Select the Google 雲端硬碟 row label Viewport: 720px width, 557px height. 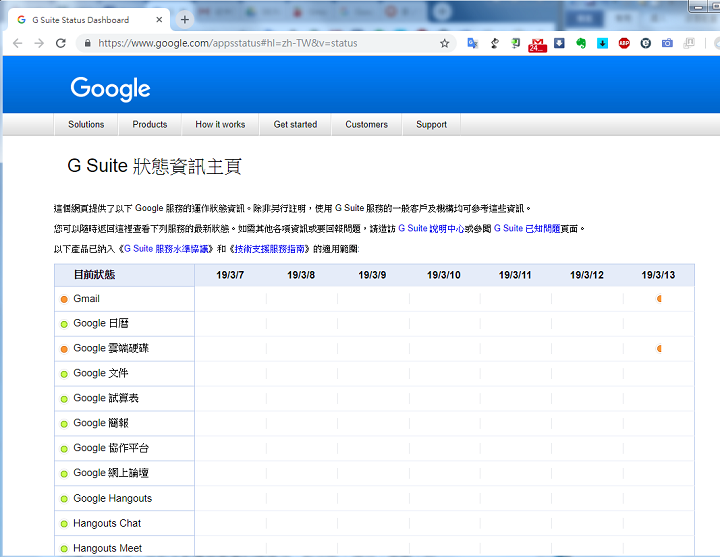111,348
